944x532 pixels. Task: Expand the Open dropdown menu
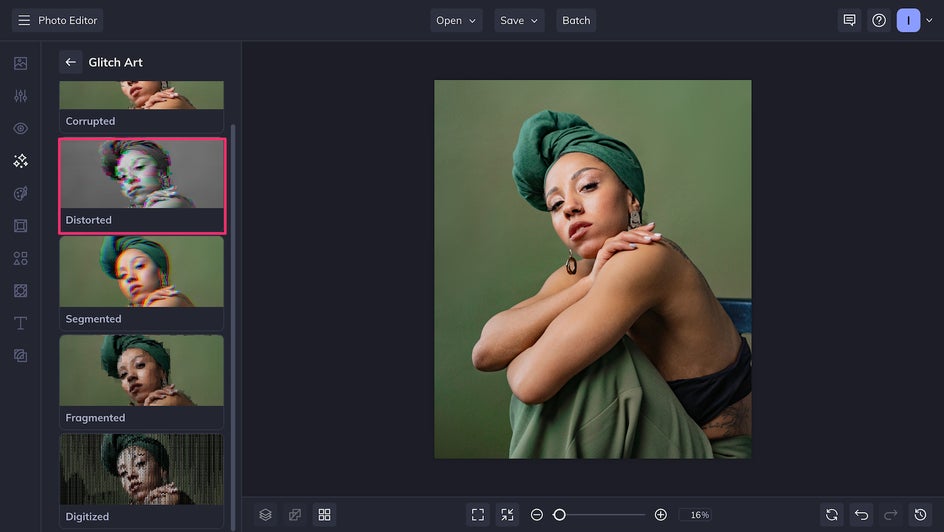(456, 20)
